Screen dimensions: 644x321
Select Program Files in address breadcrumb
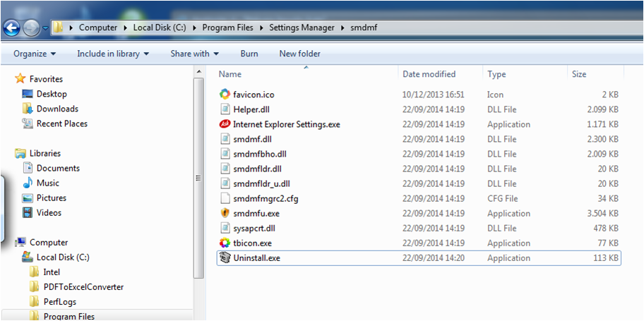coord(227,28)
